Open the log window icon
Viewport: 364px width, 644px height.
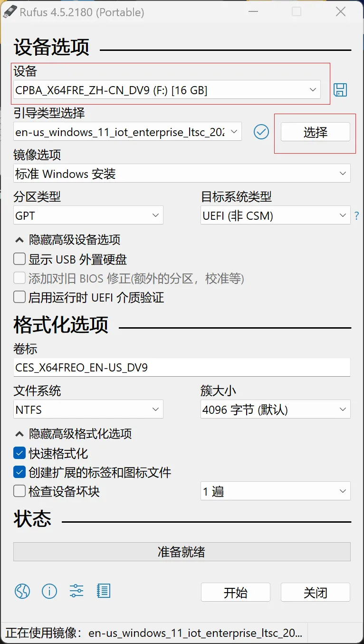tap(103, 591)
